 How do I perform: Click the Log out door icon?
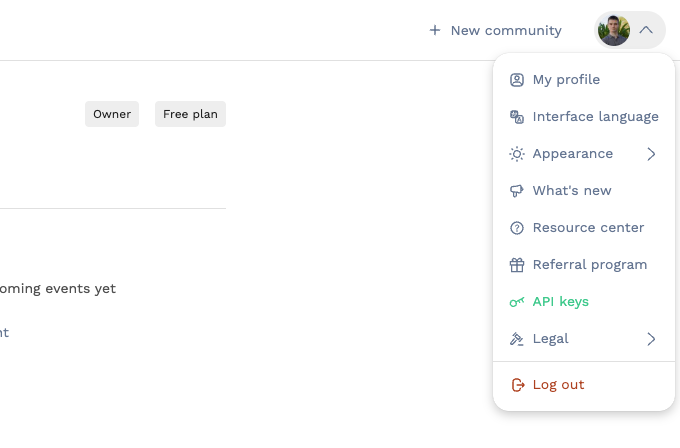pos(518,385)
